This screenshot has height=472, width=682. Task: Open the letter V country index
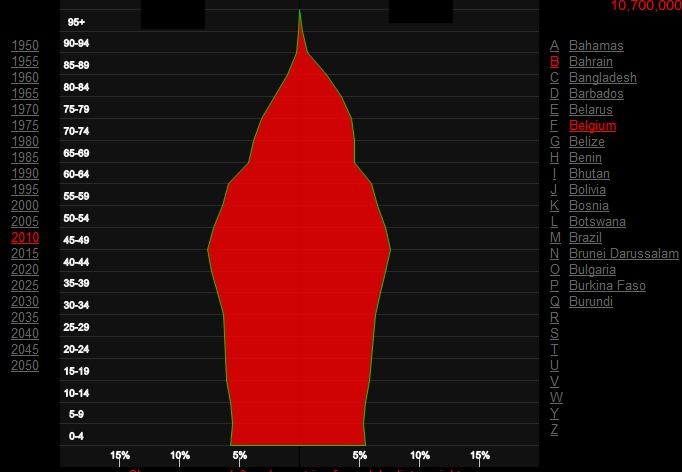tap(554, 381)
